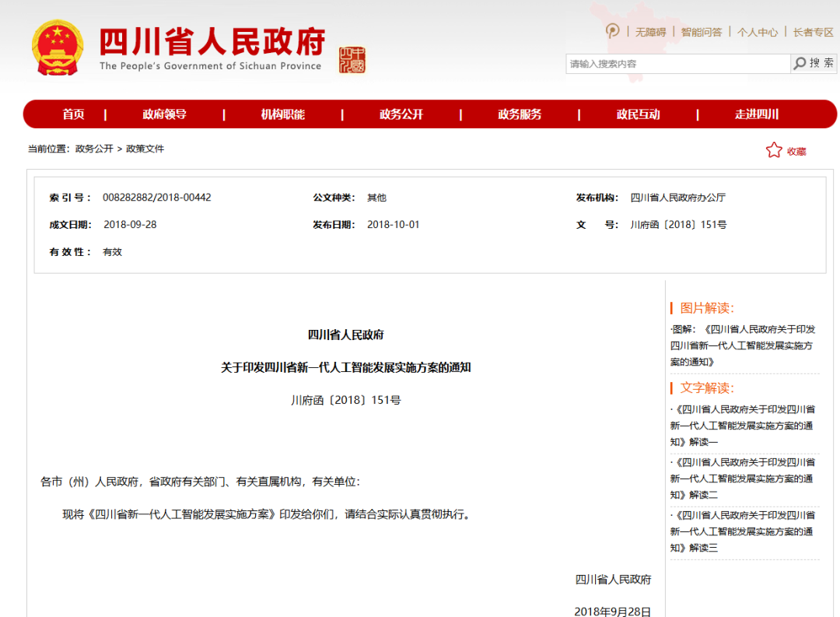Go to 个人中心
840x617 pixels.
757,32
